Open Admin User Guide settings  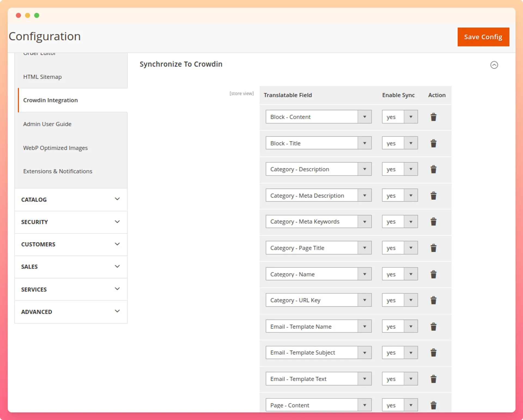[47, 124]
